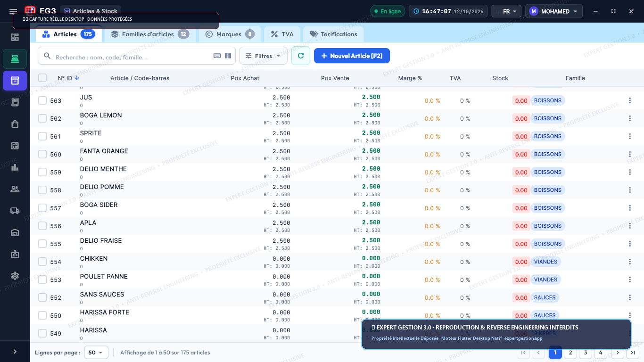Click the SAUCES tag in SANS SAUCES row
This screenshot has height=362, width=644.
(x=545, y=297)
